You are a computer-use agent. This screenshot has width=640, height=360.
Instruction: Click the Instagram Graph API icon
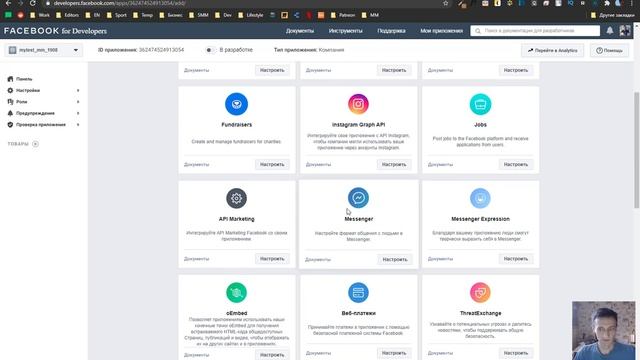358,104
